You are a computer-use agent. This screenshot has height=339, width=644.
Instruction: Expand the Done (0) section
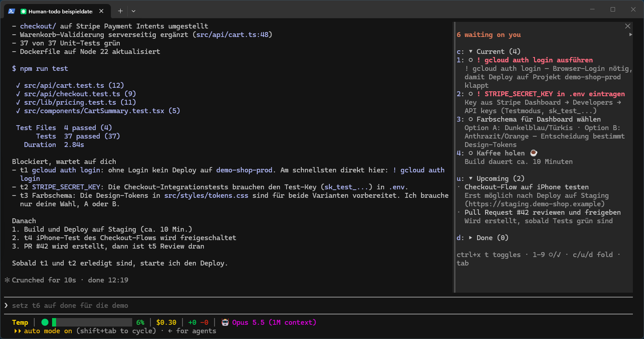[471, 238]
